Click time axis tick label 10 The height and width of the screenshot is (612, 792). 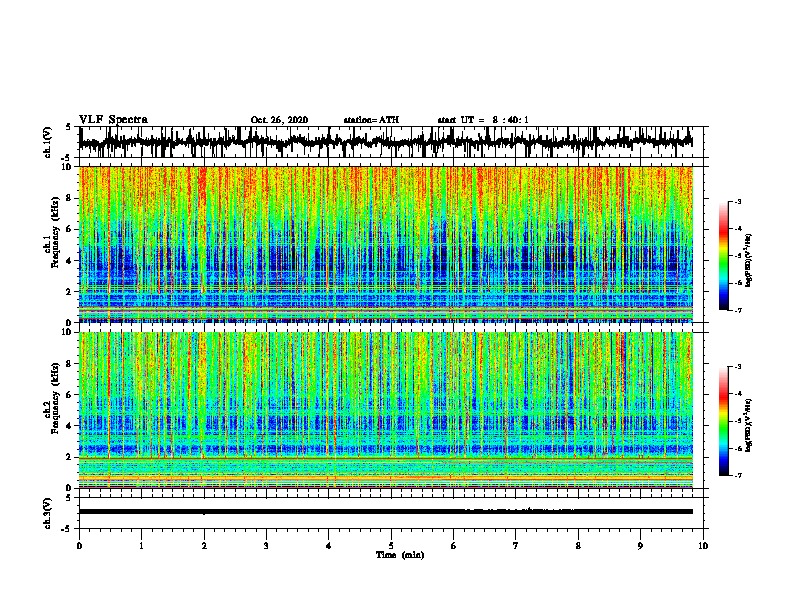click(x=703, y=546)
